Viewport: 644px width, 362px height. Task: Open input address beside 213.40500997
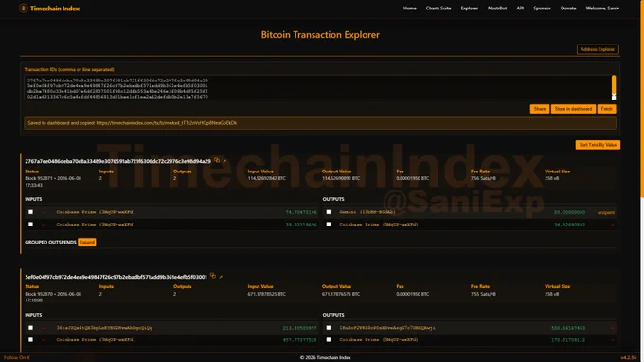click(x=104, y=328)
